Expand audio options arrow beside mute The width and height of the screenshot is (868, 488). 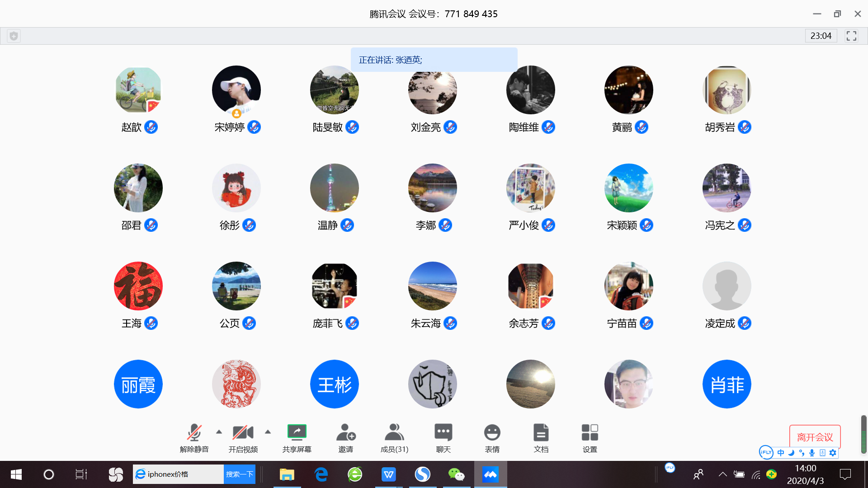pyautogui.click(x=219, y=432)
